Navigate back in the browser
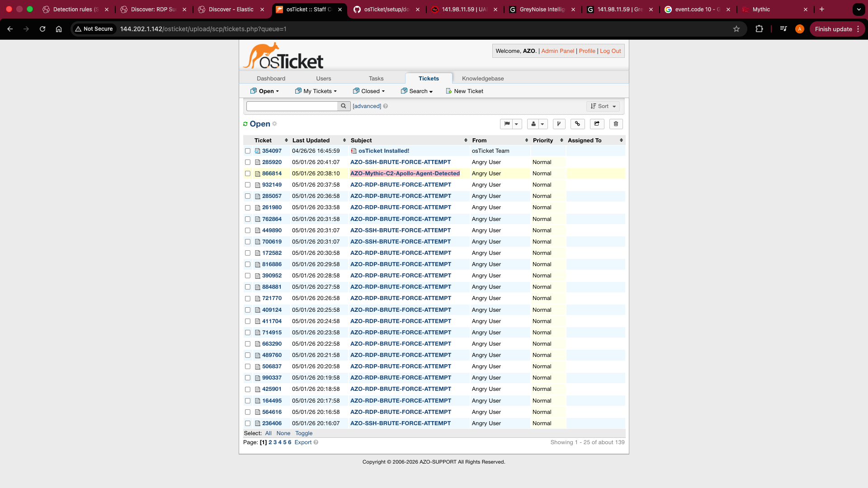The image size is (868, 488). tap(10, 29)
